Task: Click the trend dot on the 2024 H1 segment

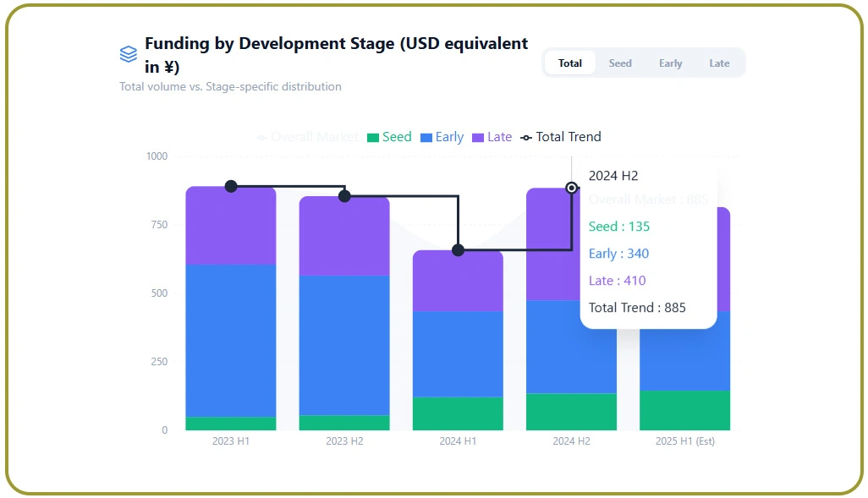Action: (x=458, y=250)
